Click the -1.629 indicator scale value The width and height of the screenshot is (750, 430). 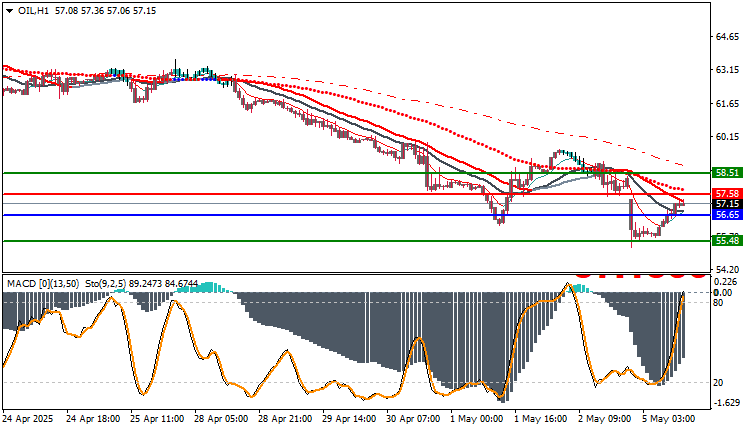click(x=727, y=403)
